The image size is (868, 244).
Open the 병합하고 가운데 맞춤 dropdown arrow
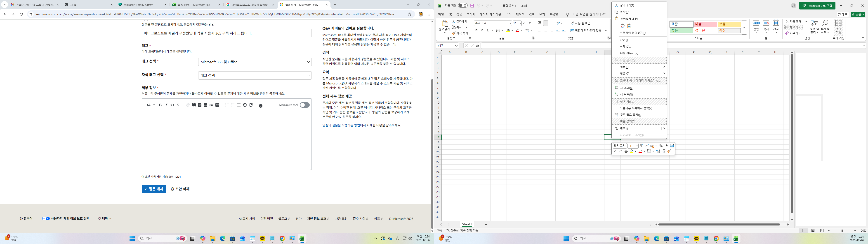pyautogui.click(x=606, y=31)
